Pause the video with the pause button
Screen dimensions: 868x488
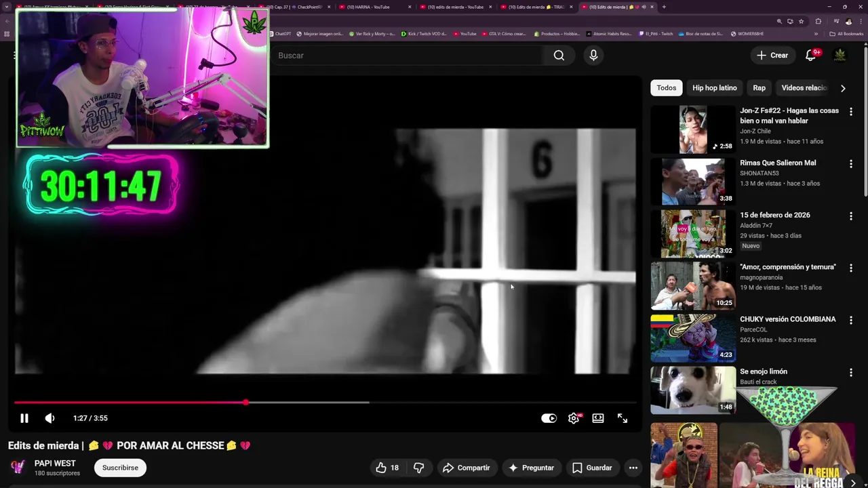tap(24, 418)
